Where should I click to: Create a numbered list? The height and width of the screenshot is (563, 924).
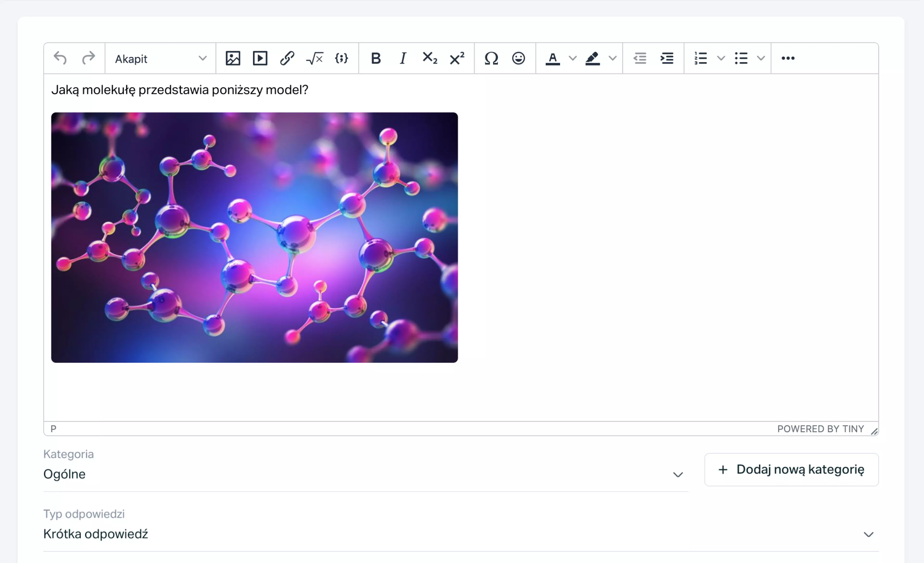pyautogui.click(x=701, y=58)
